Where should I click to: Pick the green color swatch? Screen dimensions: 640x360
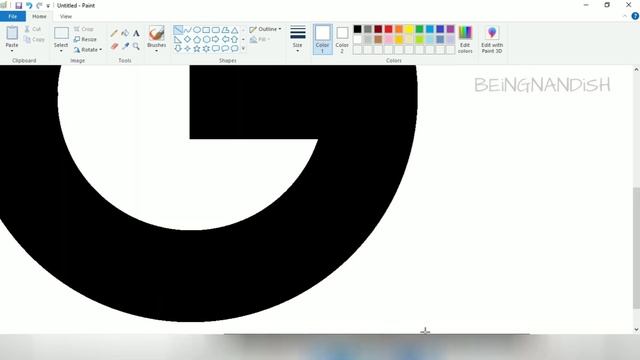click(419, 29)
